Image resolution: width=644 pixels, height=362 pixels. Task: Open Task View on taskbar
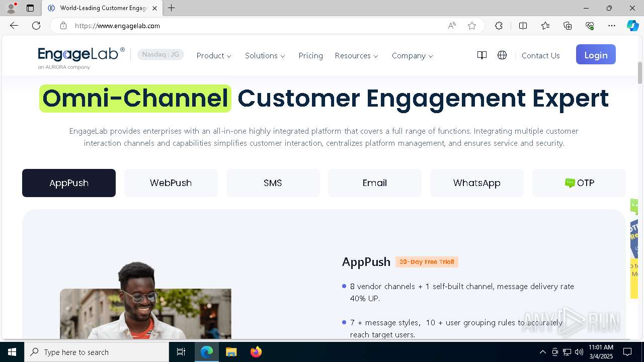coord(181,352)
